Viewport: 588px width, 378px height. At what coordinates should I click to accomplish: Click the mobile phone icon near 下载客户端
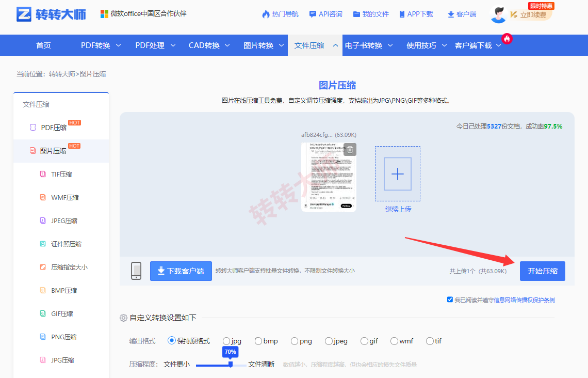136,271
